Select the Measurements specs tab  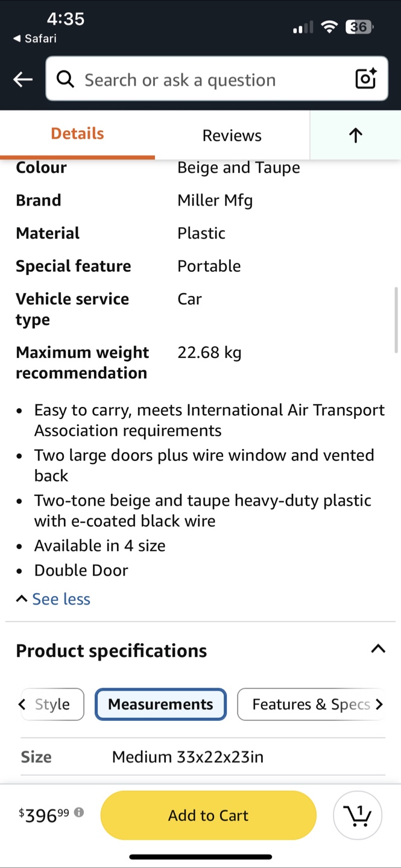pos(160,704)
